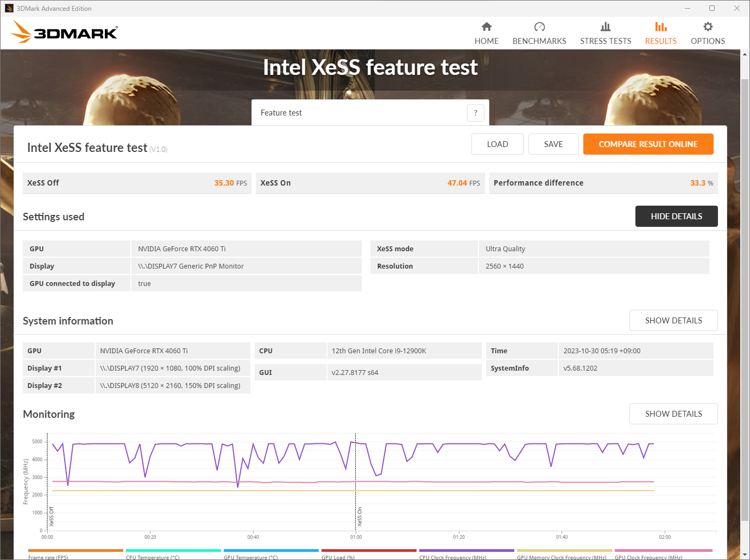Viewport: 750px width, 560px height.
Task: Open the Feature test help question mark
Action: pyautogui.click(x=476, y=113)
